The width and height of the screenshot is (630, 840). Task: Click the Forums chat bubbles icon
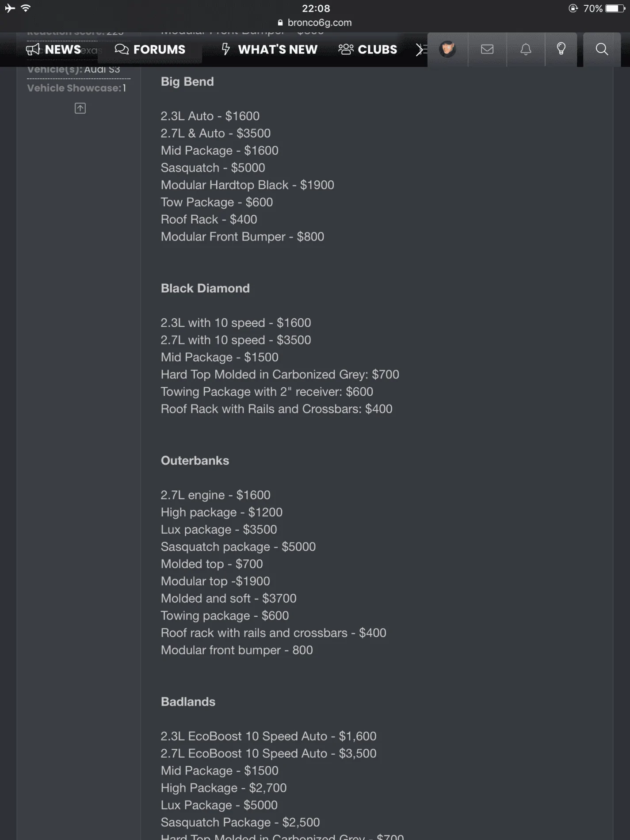point(122,50)
